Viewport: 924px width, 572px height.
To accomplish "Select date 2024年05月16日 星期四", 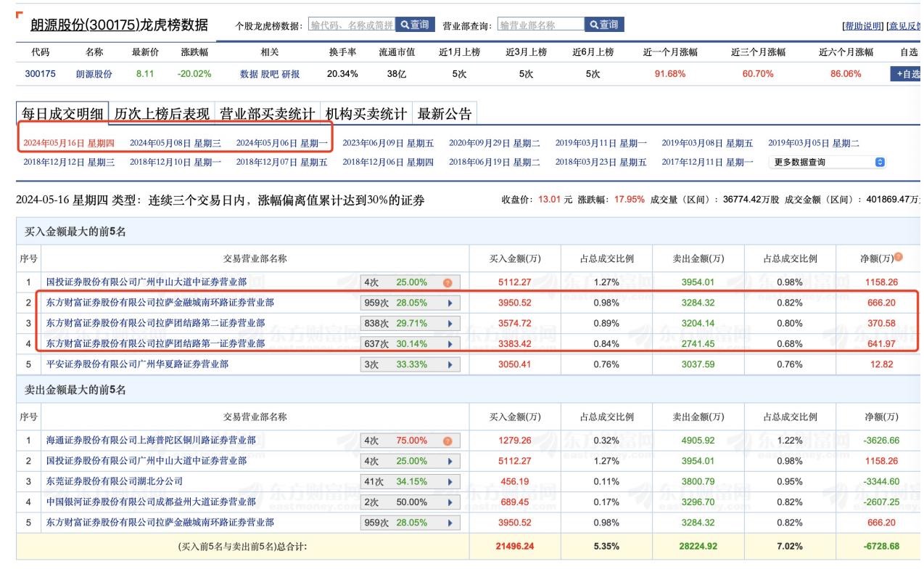I will (69, 143).
